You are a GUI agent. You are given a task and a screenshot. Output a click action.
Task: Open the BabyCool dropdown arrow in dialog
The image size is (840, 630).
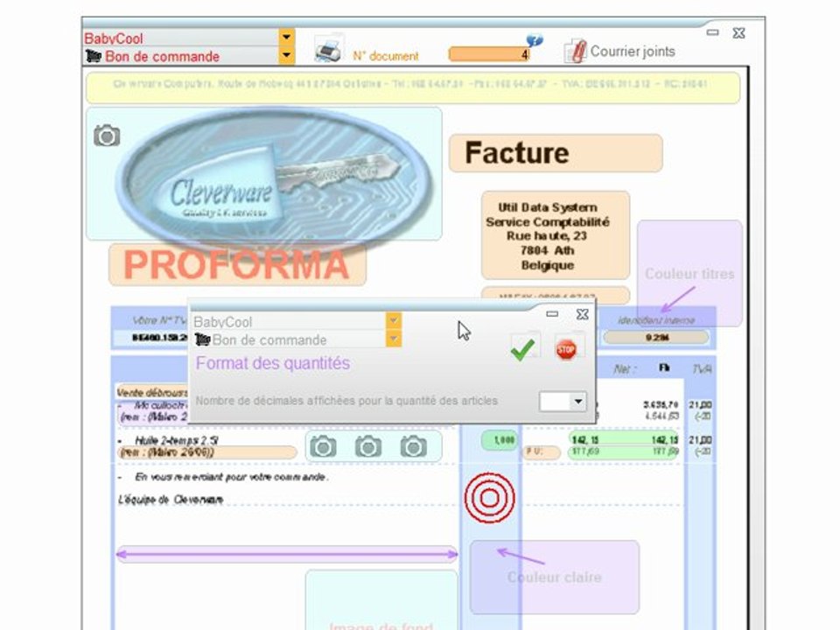pos(394,320)
